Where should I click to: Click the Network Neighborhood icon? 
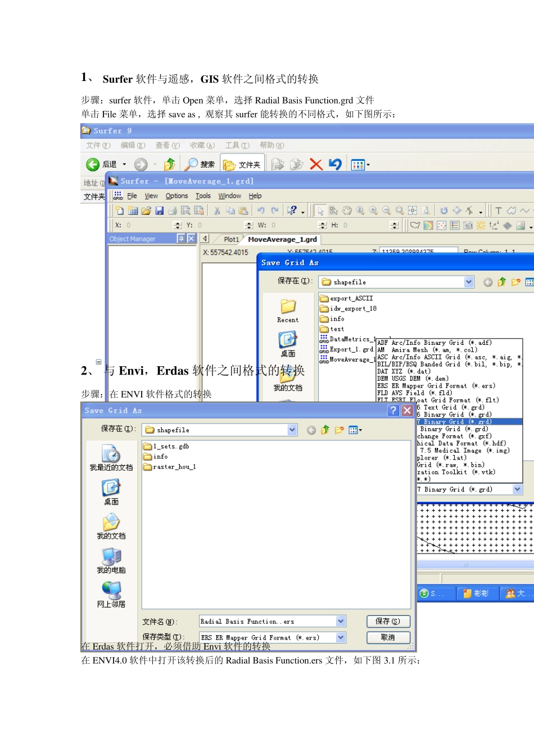(x=111, y=595)
